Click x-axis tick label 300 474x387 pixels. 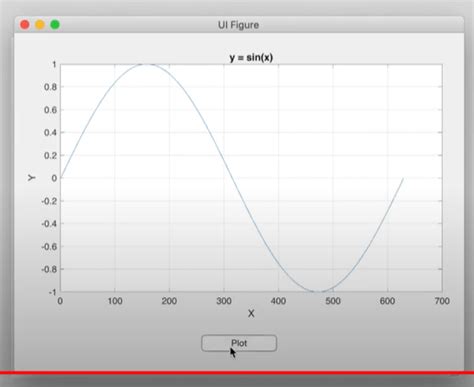[x=224, y=301]
